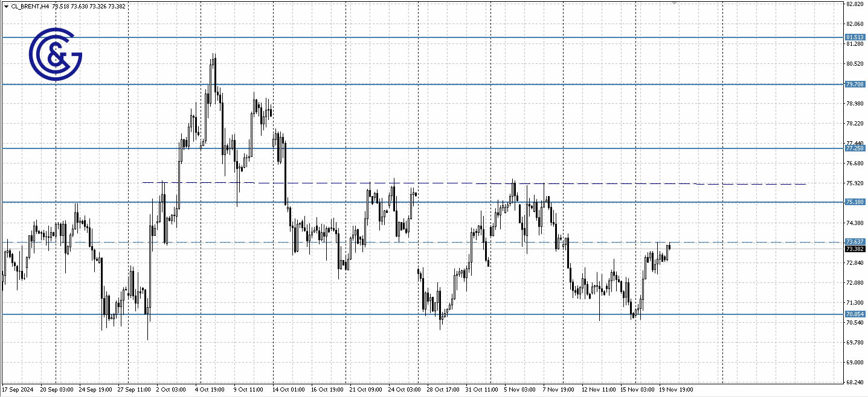Select the 79.708 price level label
The image size is (868, 397).
point(854,84)
